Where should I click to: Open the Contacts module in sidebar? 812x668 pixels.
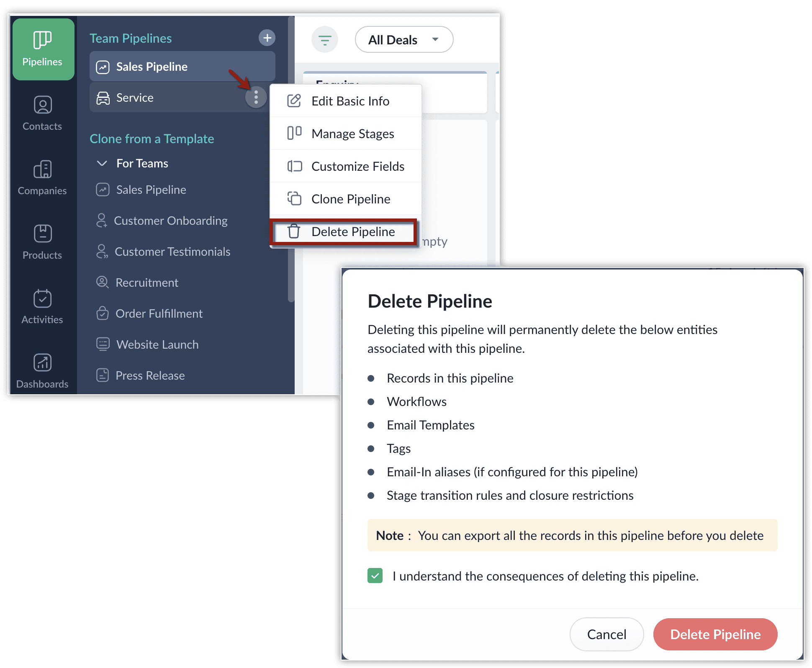42,113
